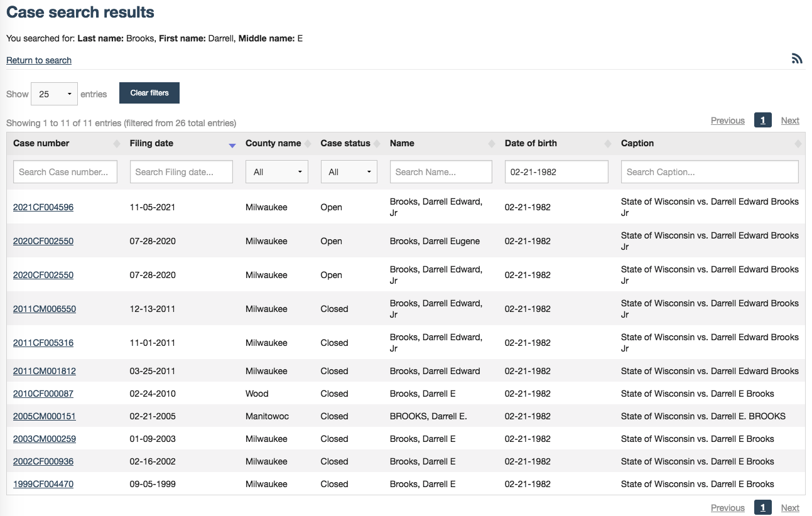Open the County name filter dropdown
The image size is (812, 516).
click(277, 172)
